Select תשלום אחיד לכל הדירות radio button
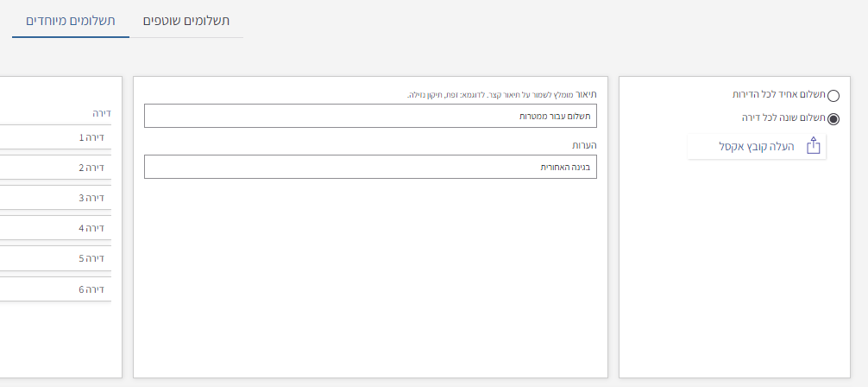The image size is (868, 387). [833, 96]
